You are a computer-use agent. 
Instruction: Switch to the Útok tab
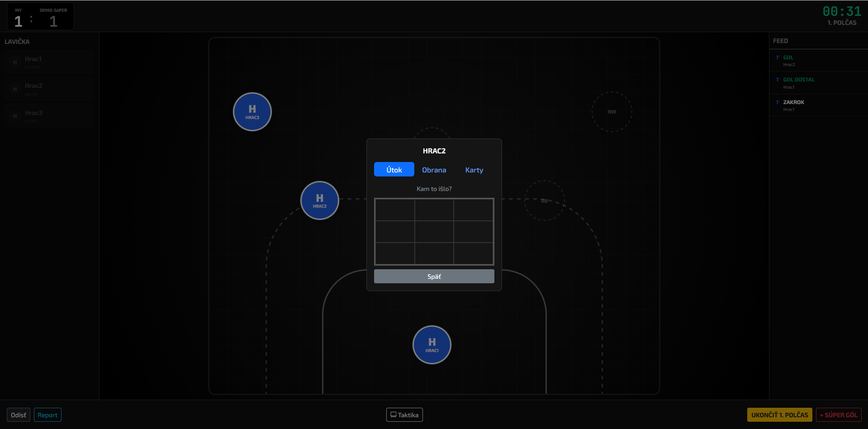394,170
